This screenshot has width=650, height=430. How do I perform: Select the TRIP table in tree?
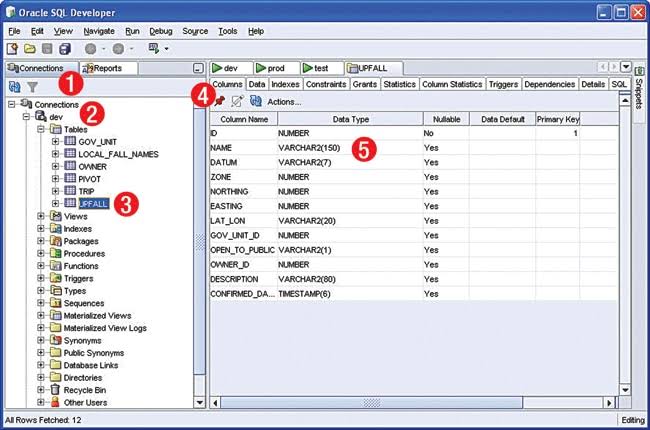click(x=86, y=191)
